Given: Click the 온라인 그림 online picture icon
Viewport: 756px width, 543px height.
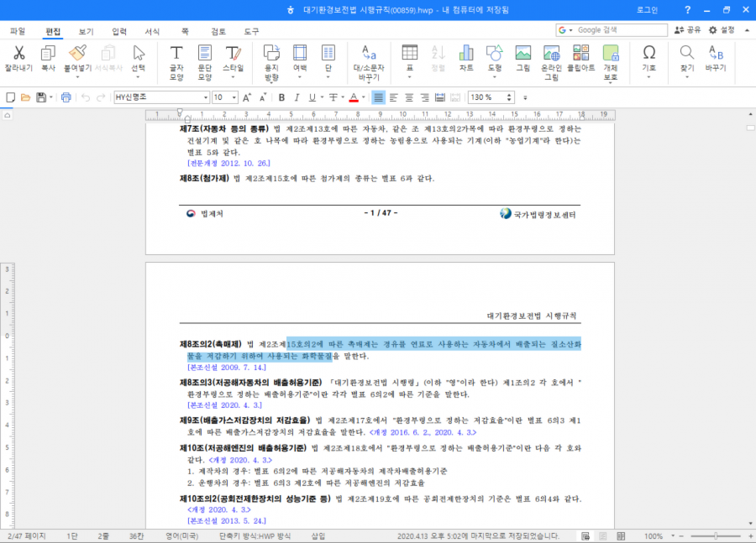Looking at the screenshot, I should tap(552, 53).
